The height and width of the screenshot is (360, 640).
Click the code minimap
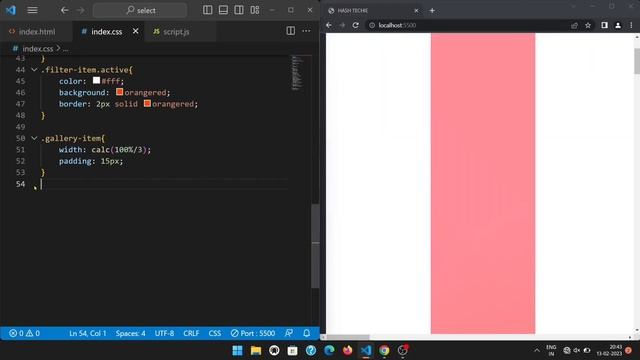click(x=298, y=73)
